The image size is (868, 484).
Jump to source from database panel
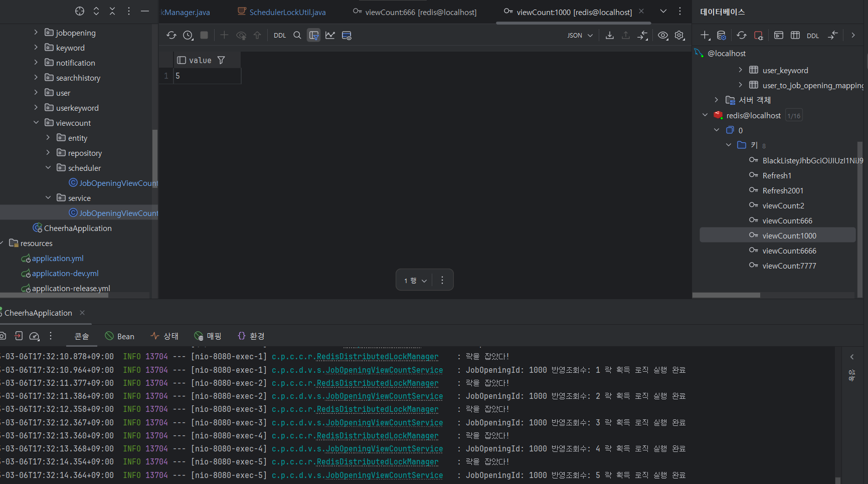coord(833,35)
